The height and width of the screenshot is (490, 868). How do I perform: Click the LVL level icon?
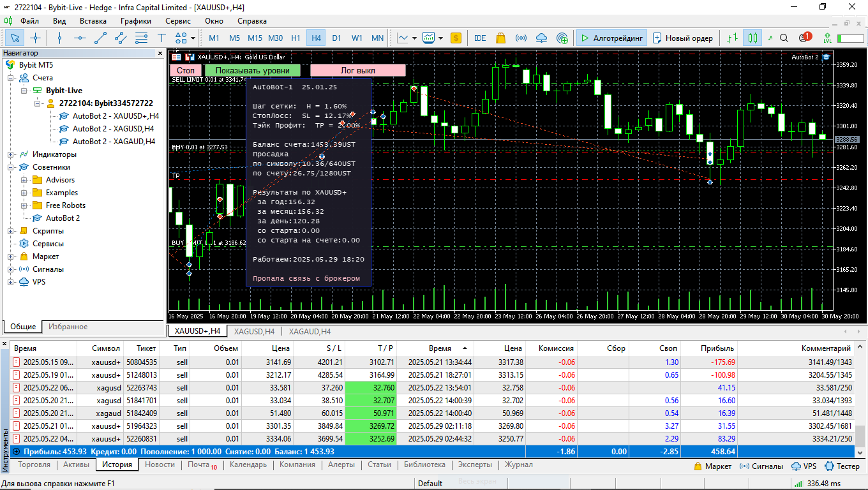828,38
